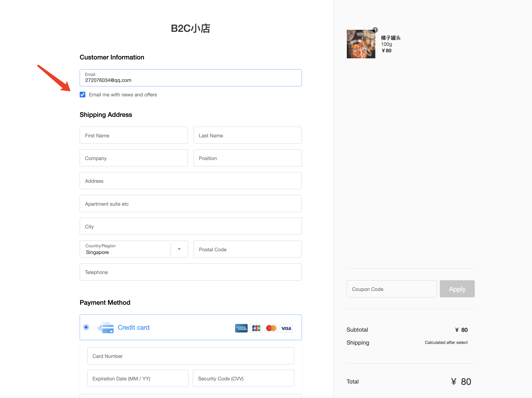Click the JCB card icon
The width and height of the screenshot is (532, 398).
click(256, 328)
